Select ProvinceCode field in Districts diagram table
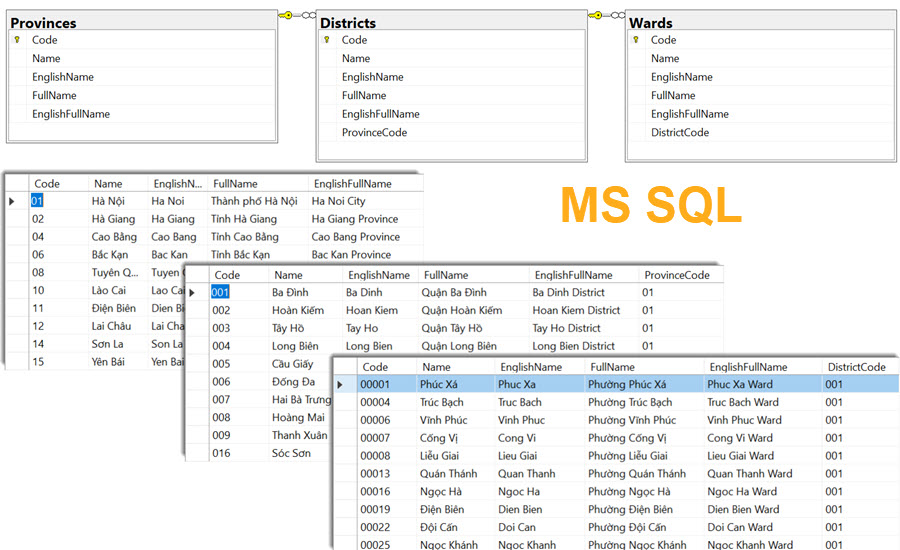 point(374,132)
